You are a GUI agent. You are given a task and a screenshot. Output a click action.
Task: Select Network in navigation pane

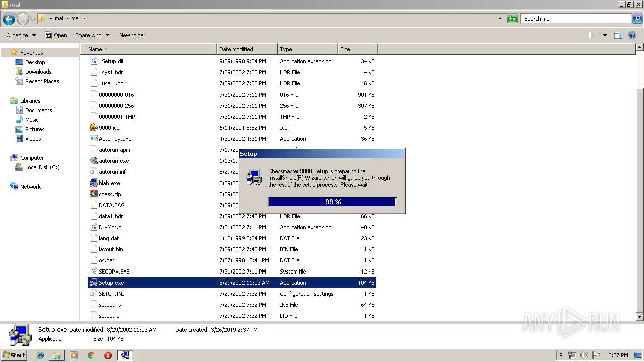pos(30,187)
